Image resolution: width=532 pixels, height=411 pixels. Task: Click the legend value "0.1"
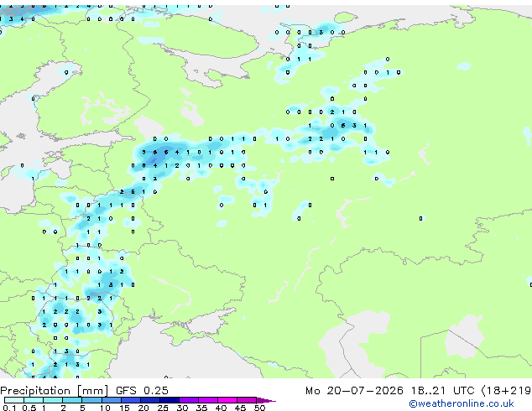click(x=9, y=408)
